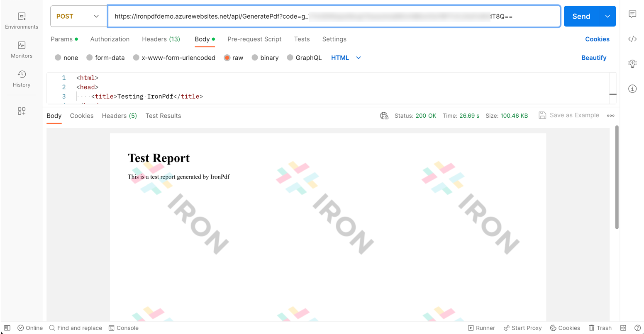Open the Tests tab
Image resolution: width=644 pixels, height=334 pixels.
302,39
